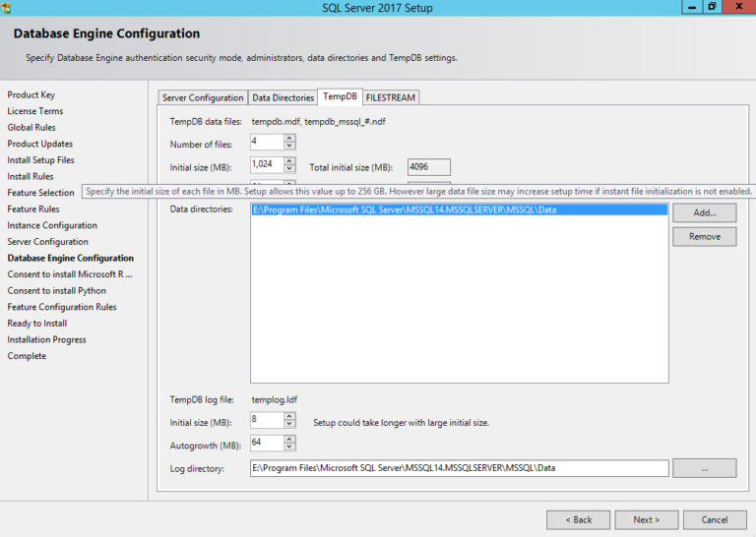
Task: Browse for Log directory with ellipsis button
Action: [x=705, y=468]
